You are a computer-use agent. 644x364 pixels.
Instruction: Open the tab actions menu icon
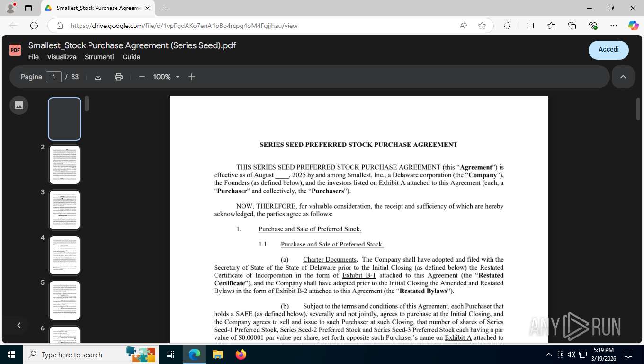pos(28,8)
